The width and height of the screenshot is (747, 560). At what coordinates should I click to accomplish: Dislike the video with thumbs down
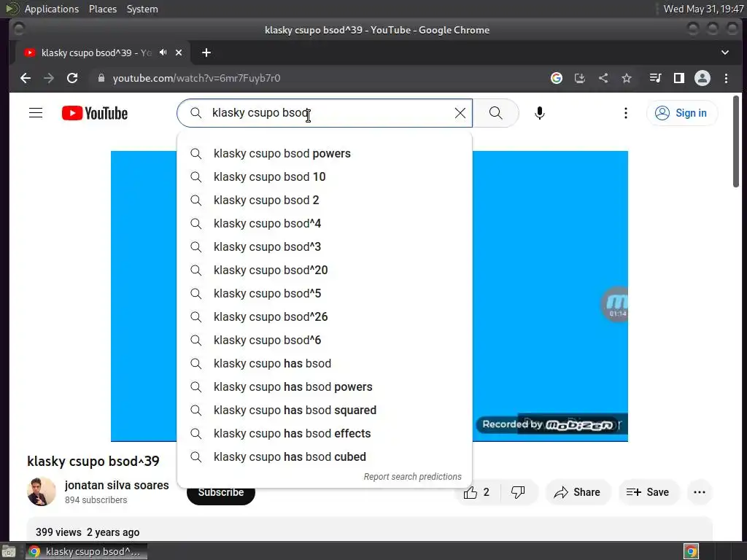(519, 492)
